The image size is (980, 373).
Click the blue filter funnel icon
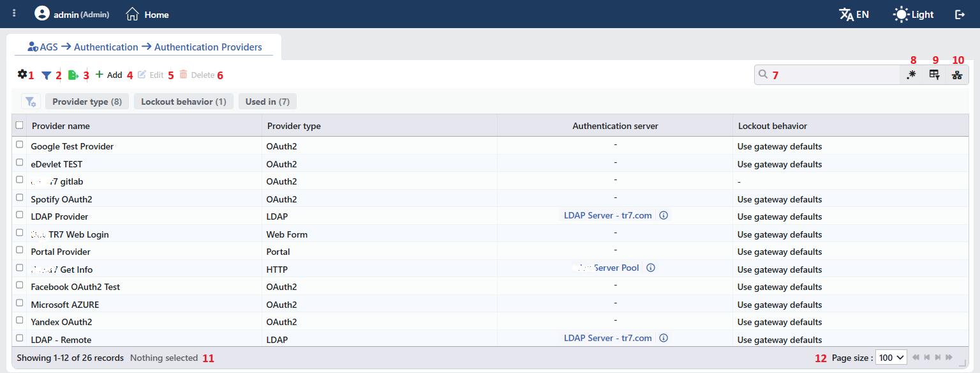46,75
